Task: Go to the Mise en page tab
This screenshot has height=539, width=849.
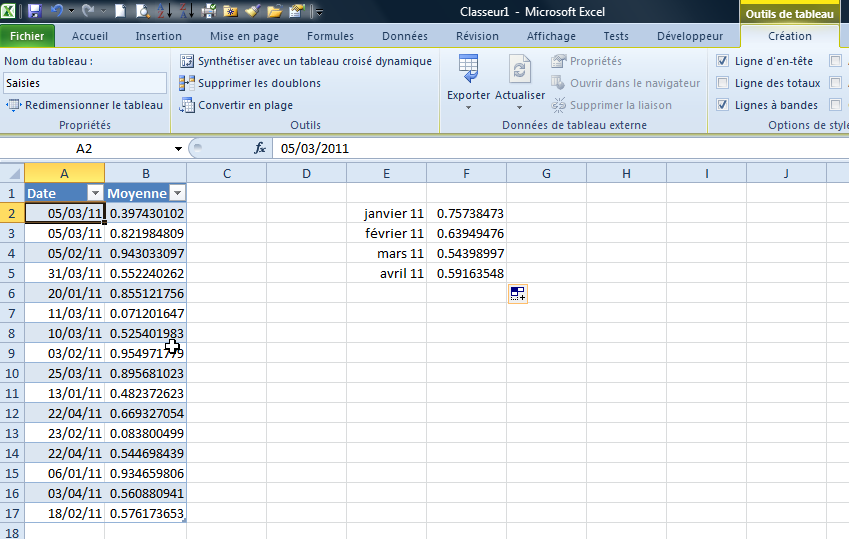Action: coord(244,36)
